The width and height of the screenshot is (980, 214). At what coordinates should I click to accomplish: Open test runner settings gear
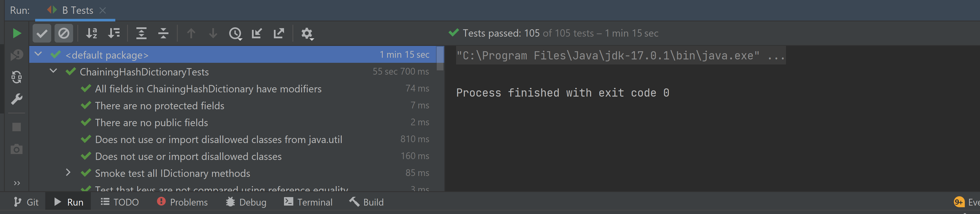pyautogui.click(x=307, y=34)
